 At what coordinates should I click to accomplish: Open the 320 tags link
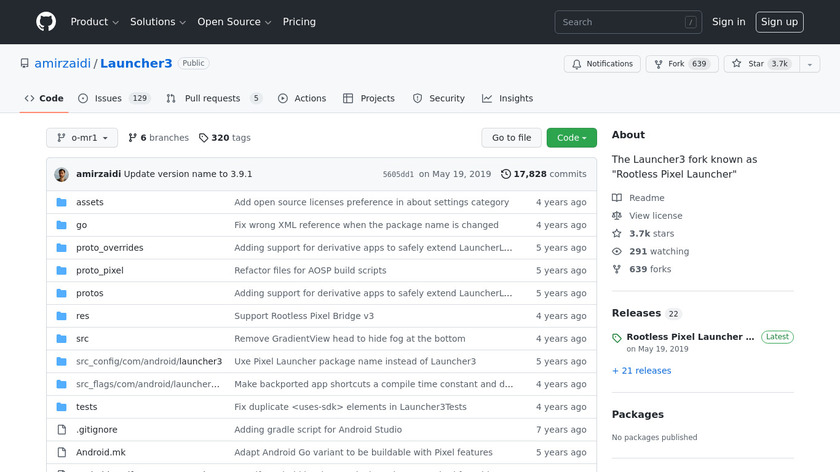[225, 138]
